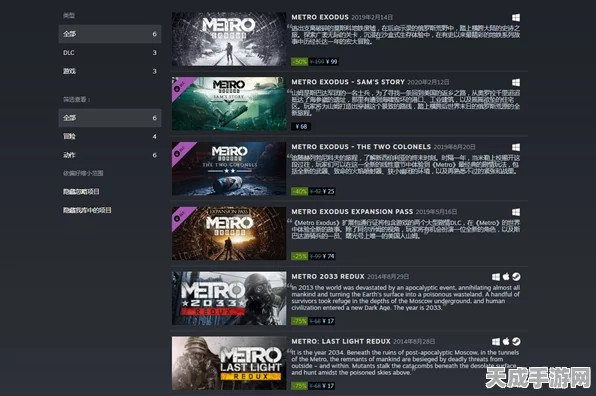Click the ¥74 price on Expansion Pass
Image resolution: width=596 pixels, height=396 pixels.
[x=328, y=256]
